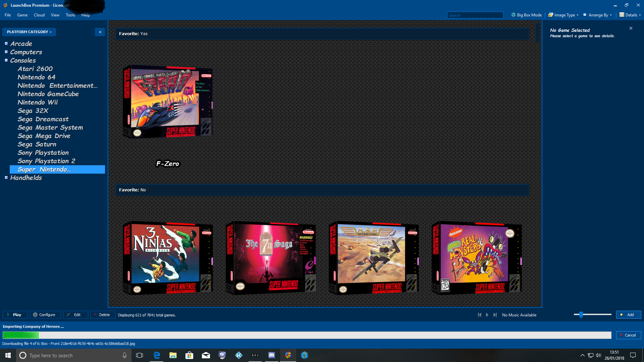
Task: Switch to Big Box Mode
Action: point(527,15)
